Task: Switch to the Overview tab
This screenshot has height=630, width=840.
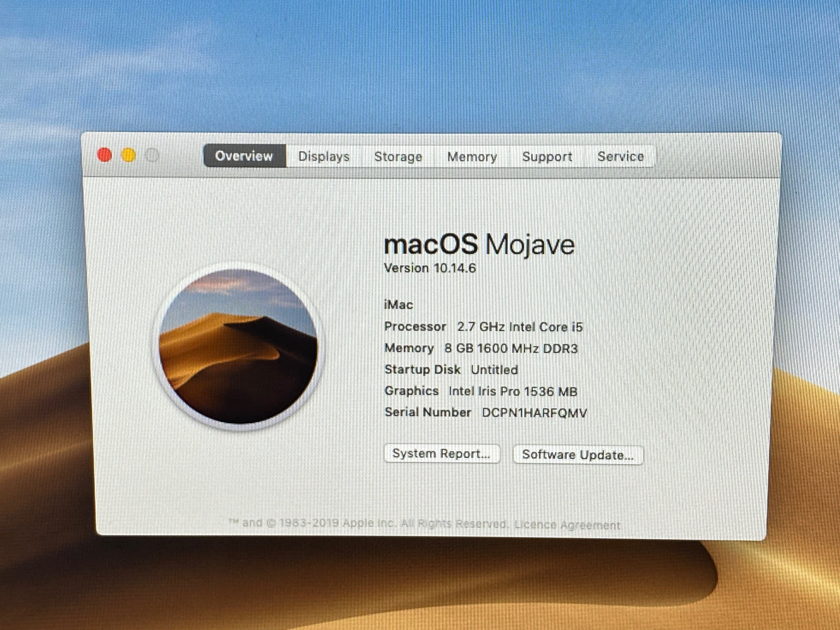Action: 244,156
